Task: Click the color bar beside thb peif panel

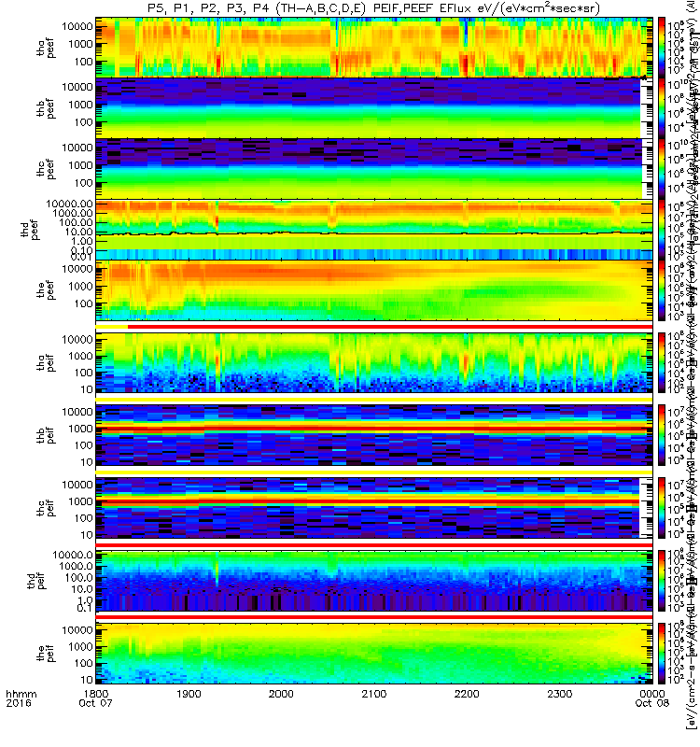Action: (x=662, y=435)
